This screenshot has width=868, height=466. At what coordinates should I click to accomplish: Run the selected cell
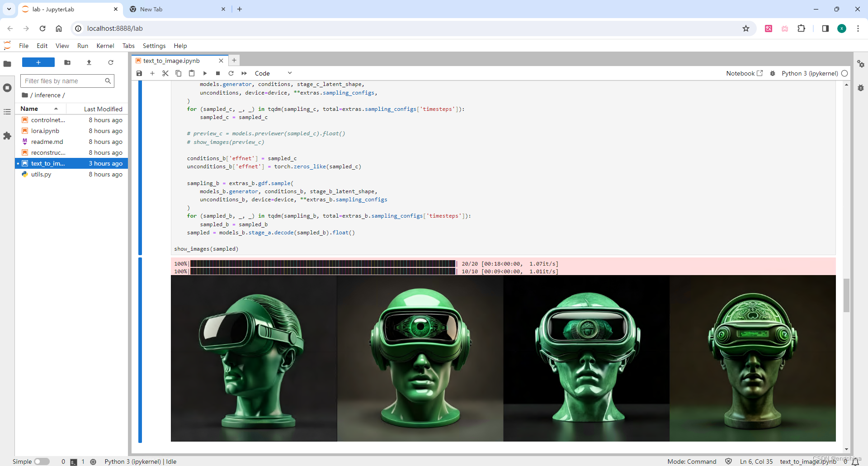click(205, 73)
